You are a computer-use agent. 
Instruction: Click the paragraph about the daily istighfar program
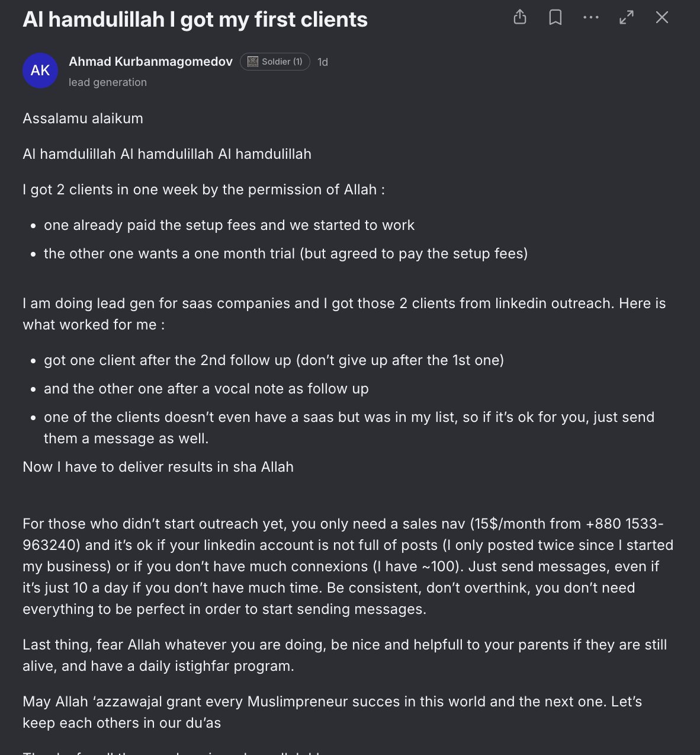click(x=345, y=655)
